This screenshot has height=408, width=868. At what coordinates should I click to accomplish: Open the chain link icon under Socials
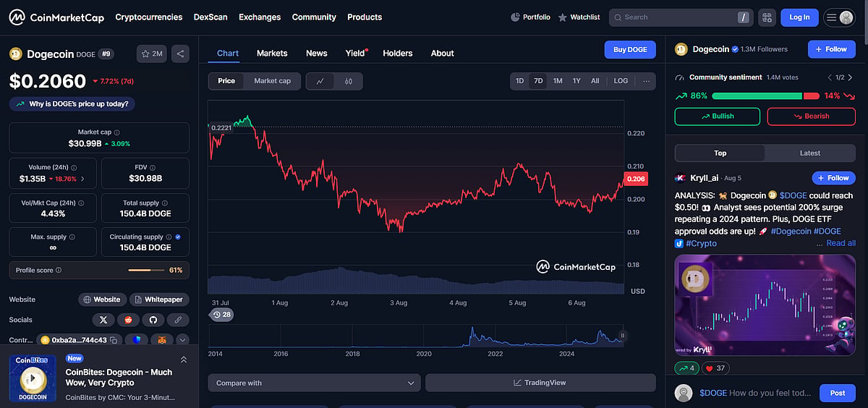(177, 320)
